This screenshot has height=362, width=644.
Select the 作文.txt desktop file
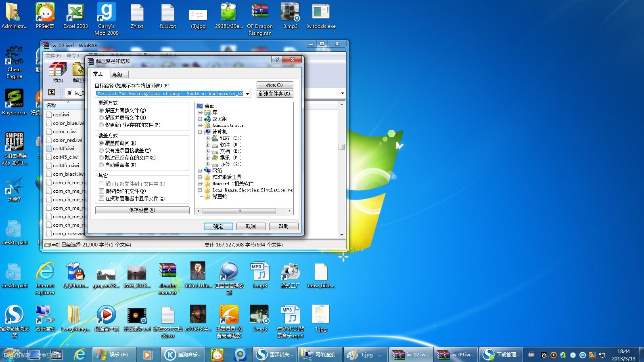(167, 16)
